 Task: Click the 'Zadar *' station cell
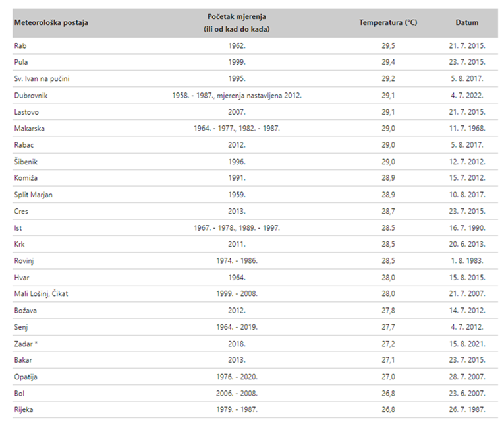click(26, 344)
